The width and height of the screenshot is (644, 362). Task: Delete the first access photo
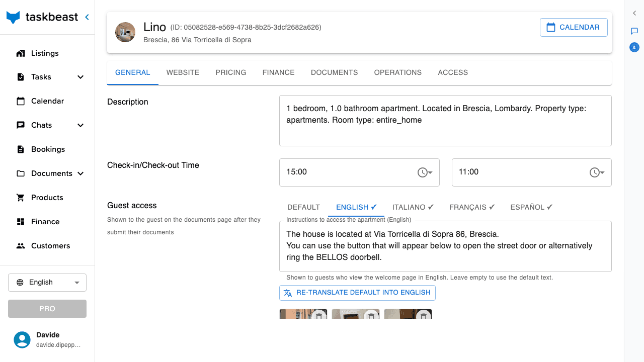pyautogui.click(x=318, y=315)
